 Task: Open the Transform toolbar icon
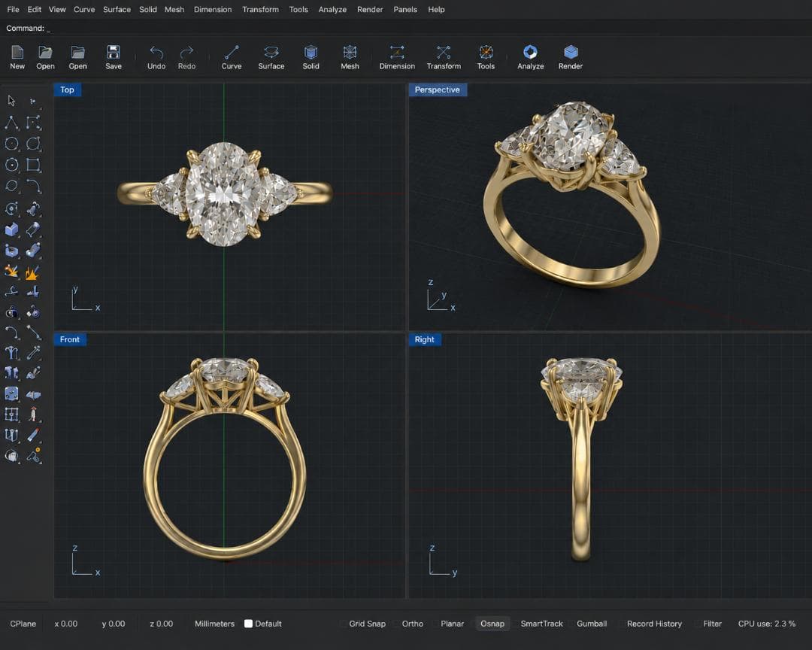click(444, 57)
